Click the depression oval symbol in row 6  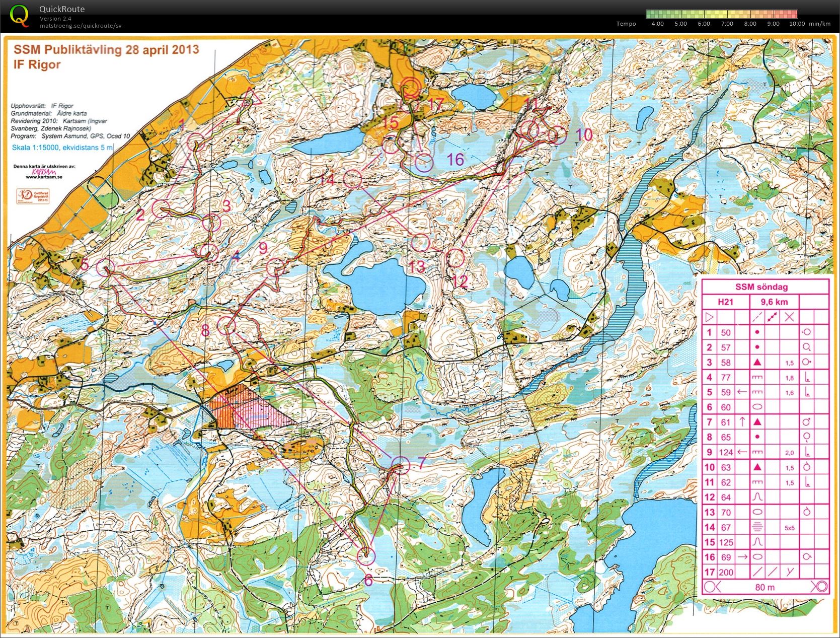(757, 407)
